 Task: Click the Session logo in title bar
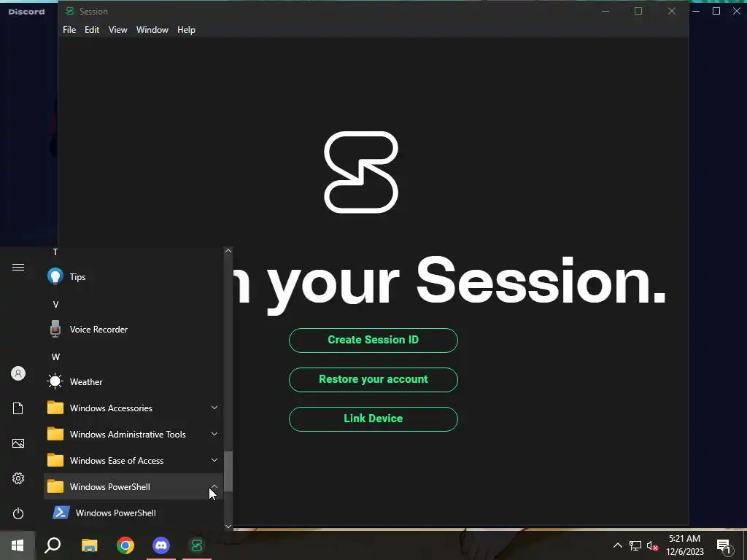coord(70,11)
